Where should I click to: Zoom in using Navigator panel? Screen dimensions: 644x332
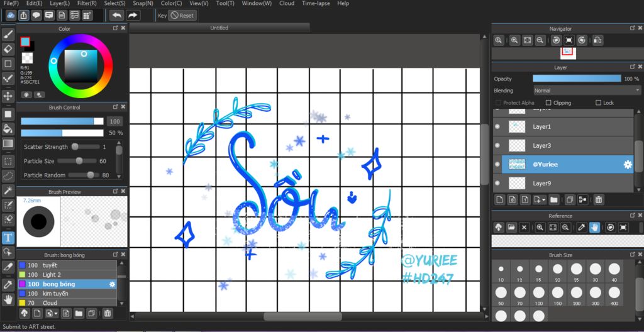(x=514, y=40)
